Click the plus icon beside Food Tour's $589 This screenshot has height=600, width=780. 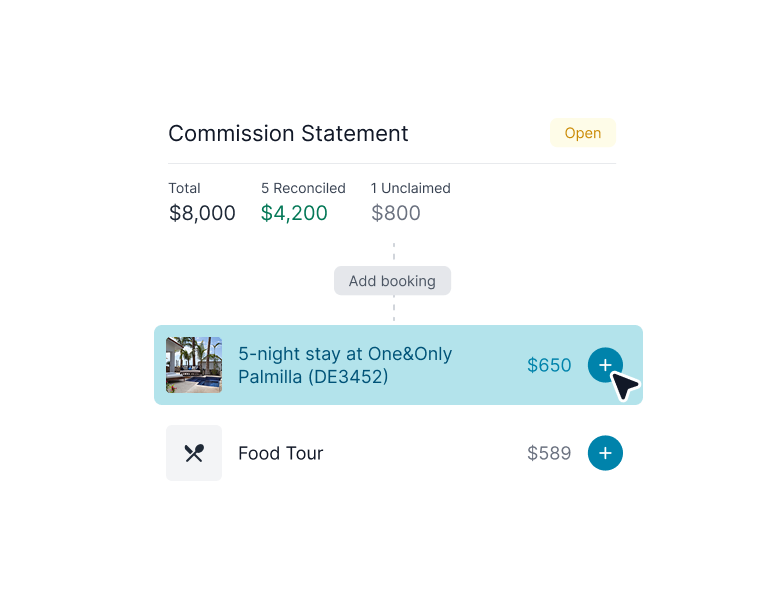[604, 453]
